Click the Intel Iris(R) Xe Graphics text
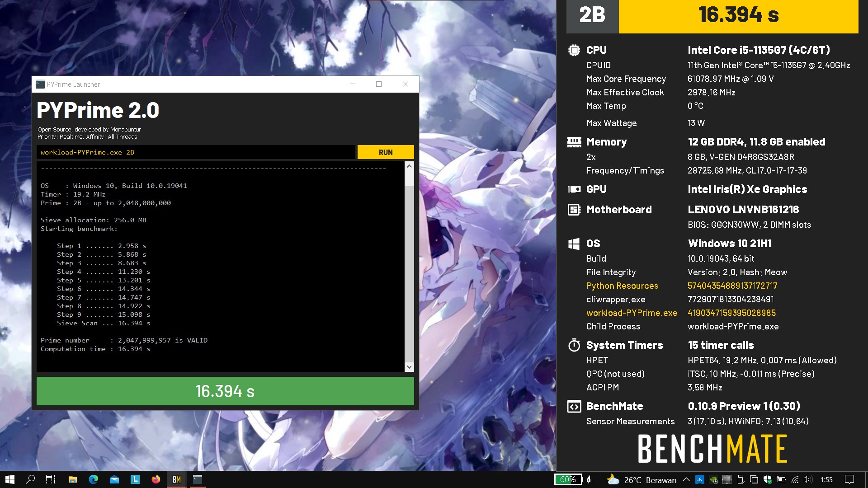Image resolution: width=868 pixels, height=488 pixels. click(x=747, y=189)
